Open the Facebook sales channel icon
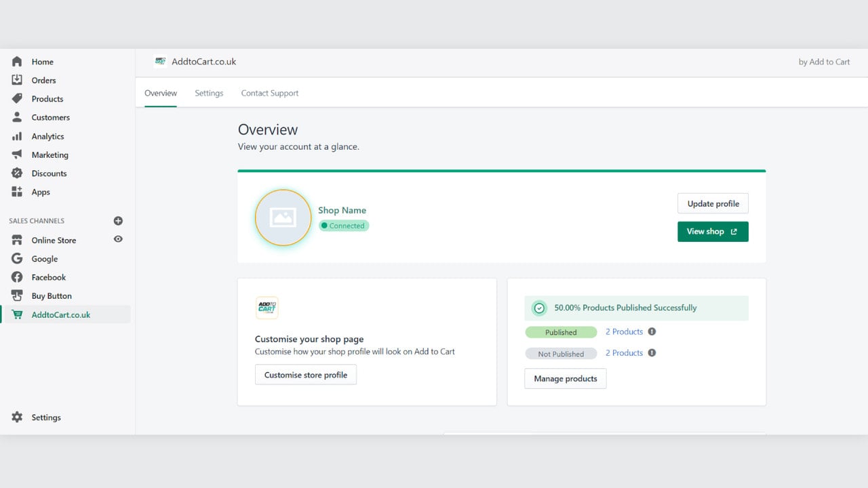Screen dimensions: 868x488 (x=17, y=277)
